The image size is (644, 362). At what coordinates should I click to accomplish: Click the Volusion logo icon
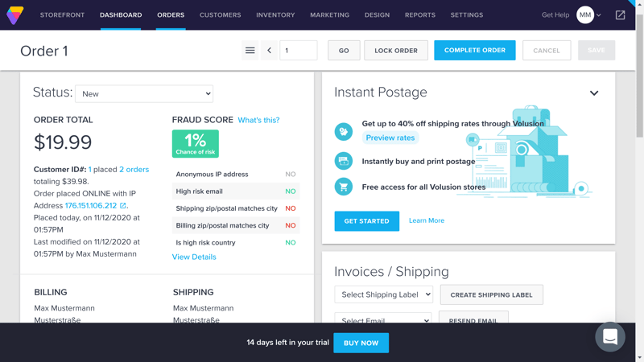tap(14, 15)
